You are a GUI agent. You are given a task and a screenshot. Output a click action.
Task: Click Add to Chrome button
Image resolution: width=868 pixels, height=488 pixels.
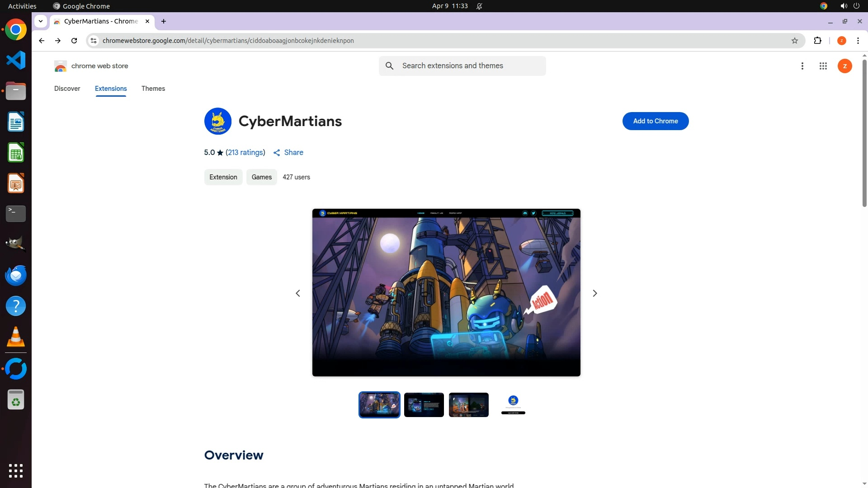655,121
